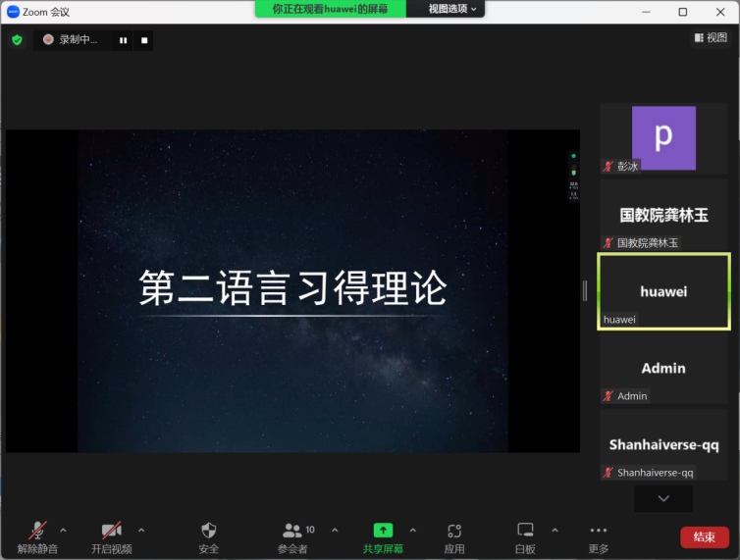
Task: Expand the participants options arrow
Action: pyautogui.click(x=335, y=530)
